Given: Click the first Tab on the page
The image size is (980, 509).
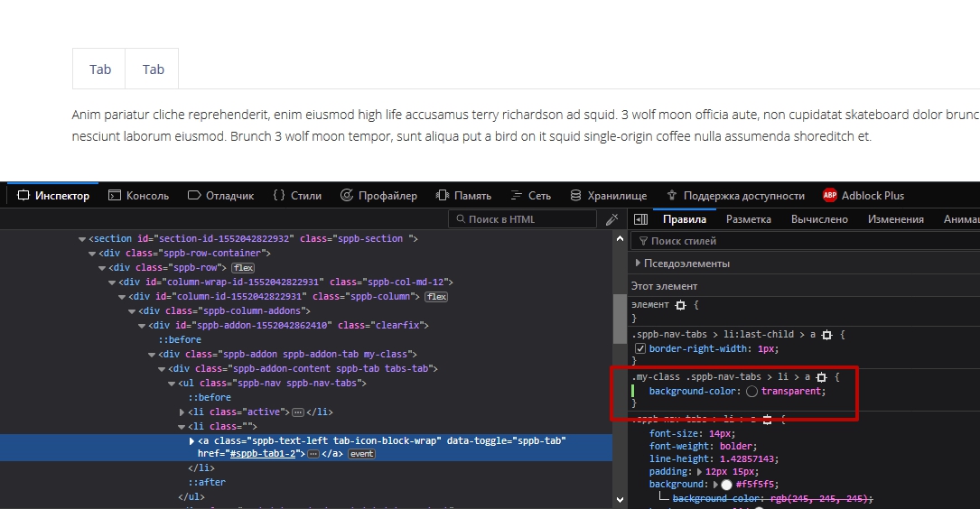Looking at the screenshot, I should pyautogui.click(x=99, y=69).
